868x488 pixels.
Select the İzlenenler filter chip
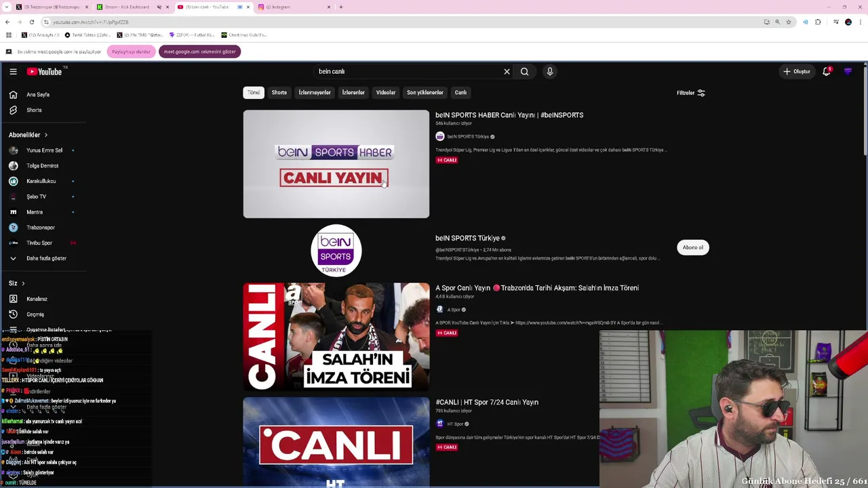pos(353,93)
